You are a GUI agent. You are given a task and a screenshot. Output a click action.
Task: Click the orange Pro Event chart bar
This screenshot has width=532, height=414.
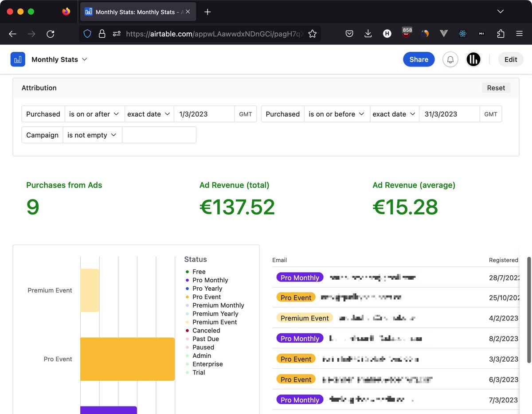coord(128,359)
